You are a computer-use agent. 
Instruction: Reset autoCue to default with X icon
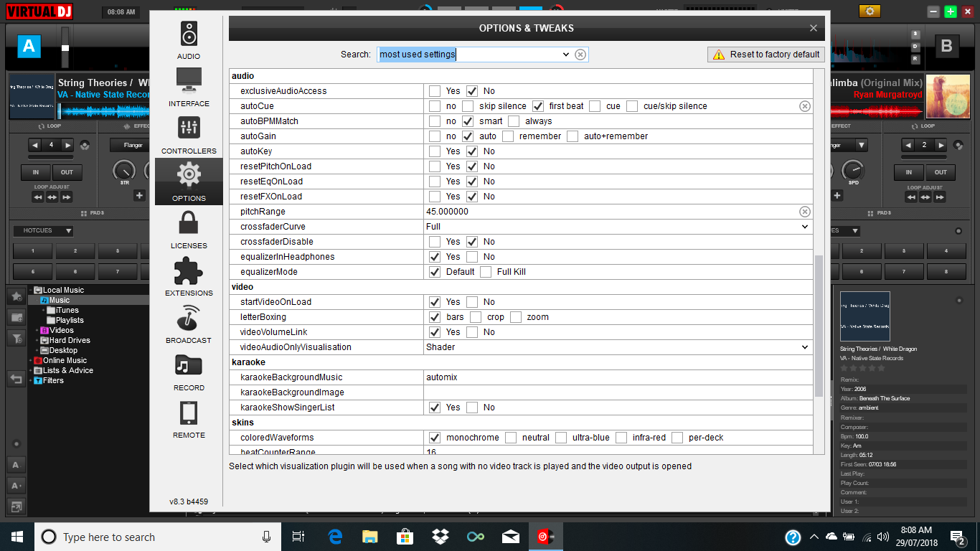click(x=805, y=106)
